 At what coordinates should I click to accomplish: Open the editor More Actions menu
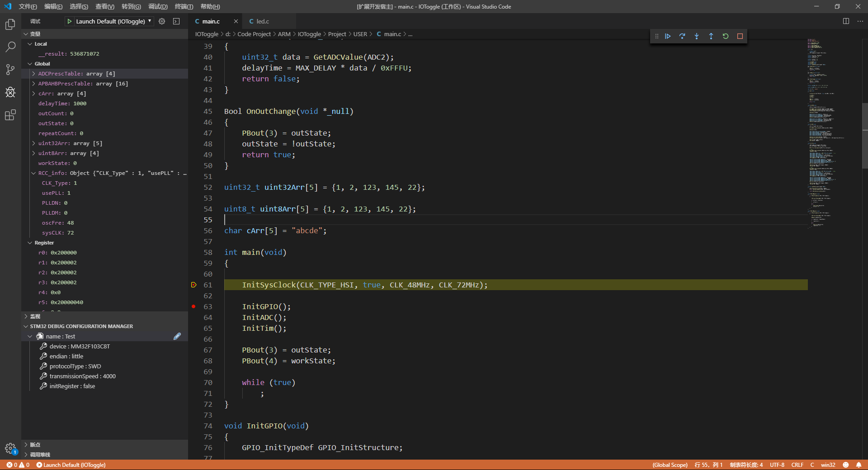click(x=860, y=21)
